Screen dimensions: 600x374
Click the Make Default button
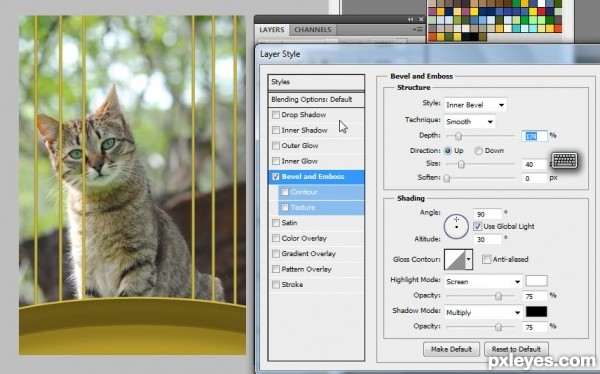[451, 349]
